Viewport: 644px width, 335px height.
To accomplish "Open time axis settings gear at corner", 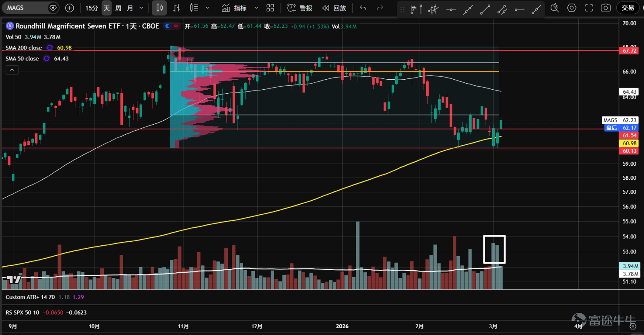I will (x=632, y=326).
